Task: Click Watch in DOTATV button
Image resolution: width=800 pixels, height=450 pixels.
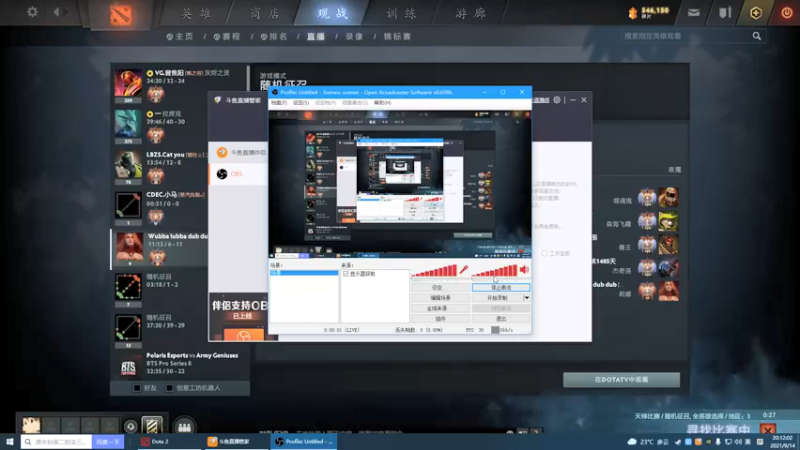Action: tap(621, 380)
